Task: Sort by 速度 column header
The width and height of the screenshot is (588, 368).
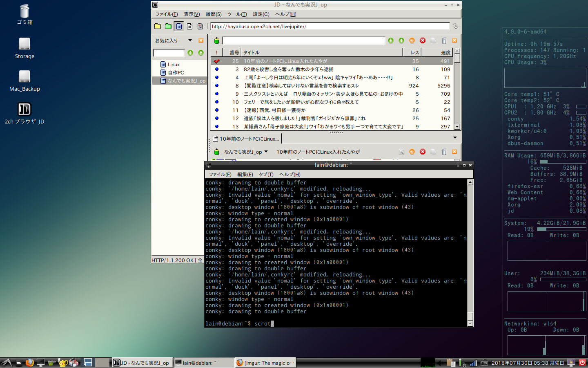Action: coord(437,52)
